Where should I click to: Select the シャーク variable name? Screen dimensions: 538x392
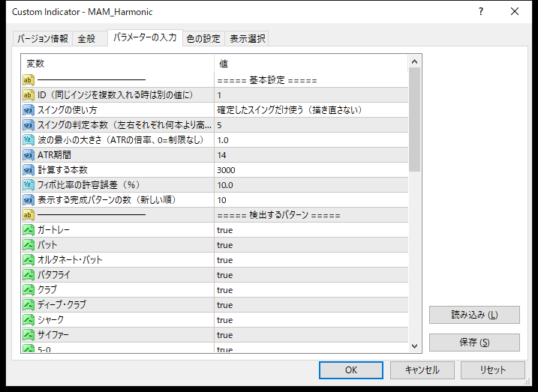click(x=50, y=320)
